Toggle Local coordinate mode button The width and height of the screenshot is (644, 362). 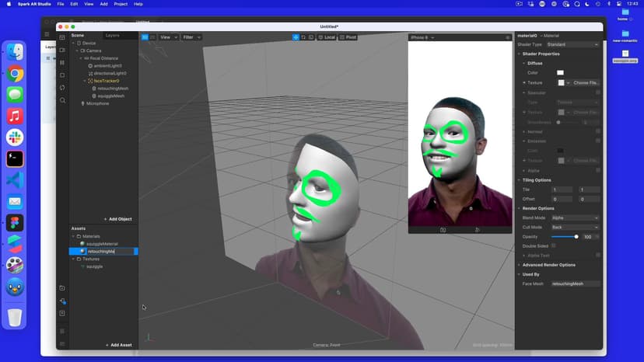coord(327,37)
